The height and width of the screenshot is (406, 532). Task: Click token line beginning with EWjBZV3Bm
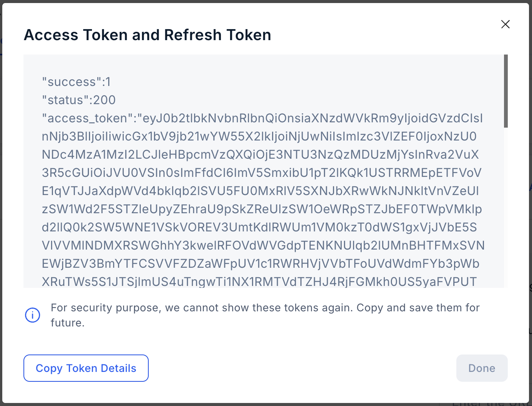261,264
